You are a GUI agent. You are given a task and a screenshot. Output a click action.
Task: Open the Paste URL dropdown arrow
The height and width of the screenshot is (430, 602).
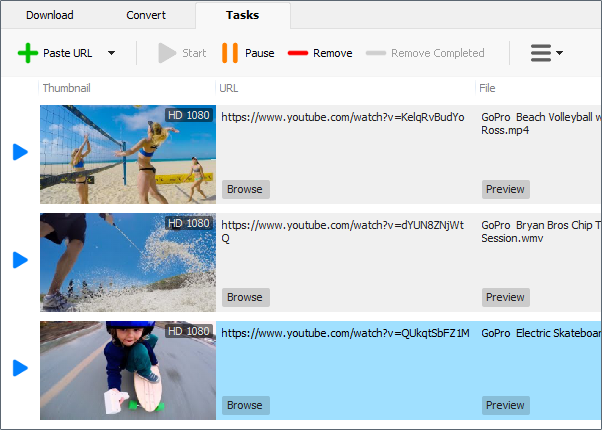click(111, 53)
